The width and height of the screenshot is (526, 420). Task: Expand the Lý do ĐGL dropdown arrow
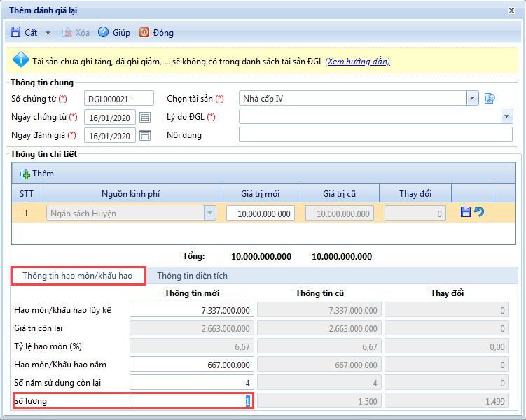click(x=506, y=117)
